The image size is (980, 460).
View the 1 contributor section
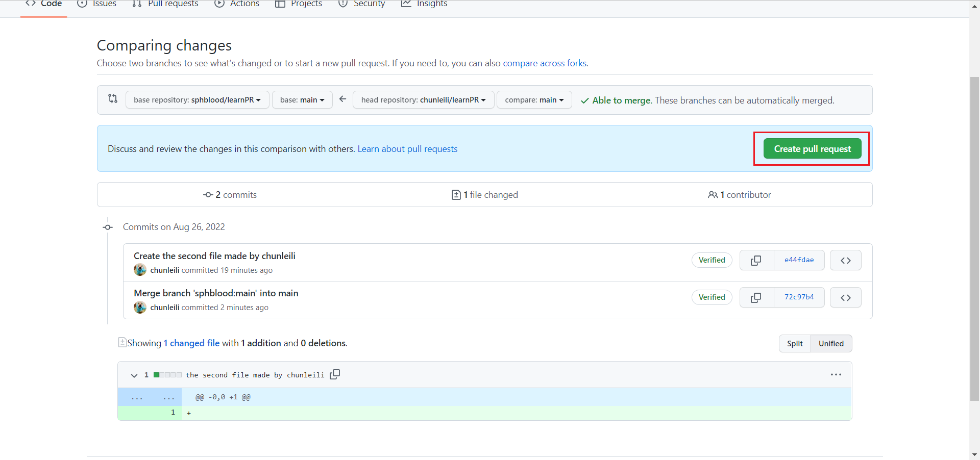coord(740,195)
